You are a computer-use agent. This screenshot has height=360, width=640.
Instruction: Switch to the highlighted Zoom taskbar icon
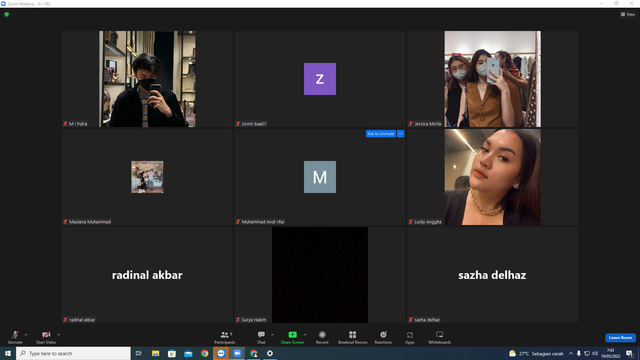point(221,353)
